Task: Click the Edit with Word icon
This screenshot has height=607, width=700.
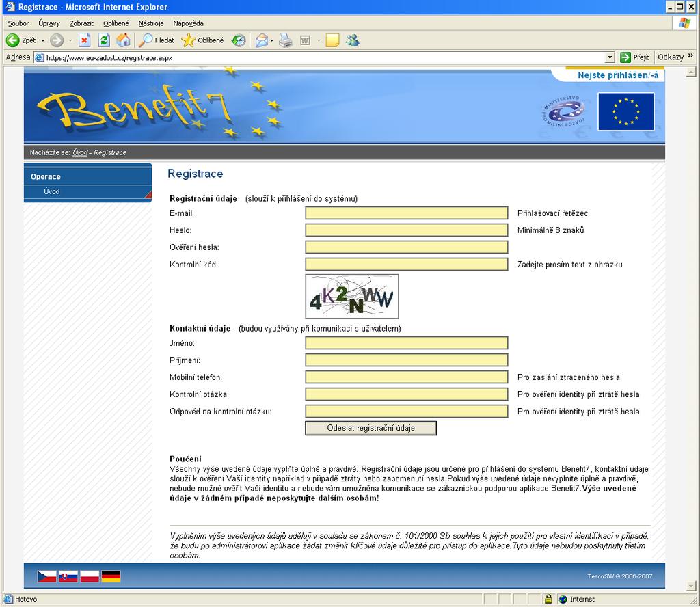Action: (x=306, y=40)
